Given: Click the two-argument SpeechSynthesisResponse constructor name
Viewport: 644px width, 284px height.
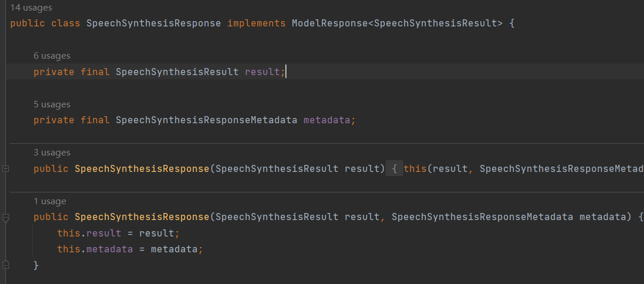Looking at the screenshot, I should (x=142, y=217).
